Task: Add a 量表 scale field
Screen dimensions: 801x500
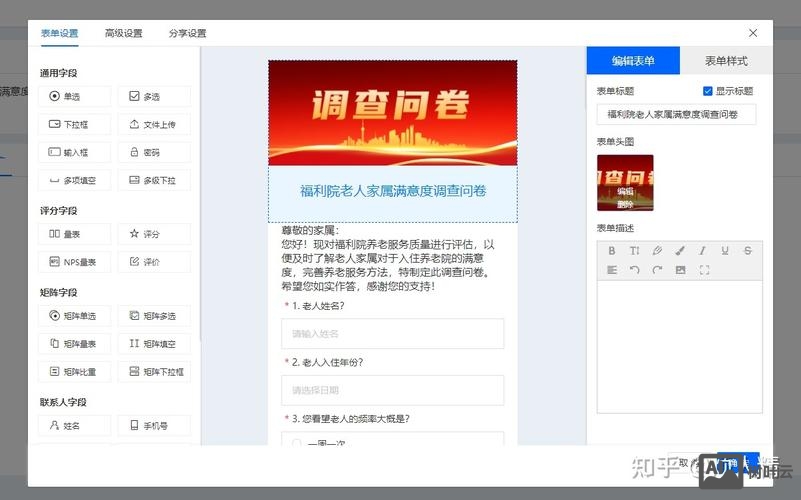Action: pos(75,234)
